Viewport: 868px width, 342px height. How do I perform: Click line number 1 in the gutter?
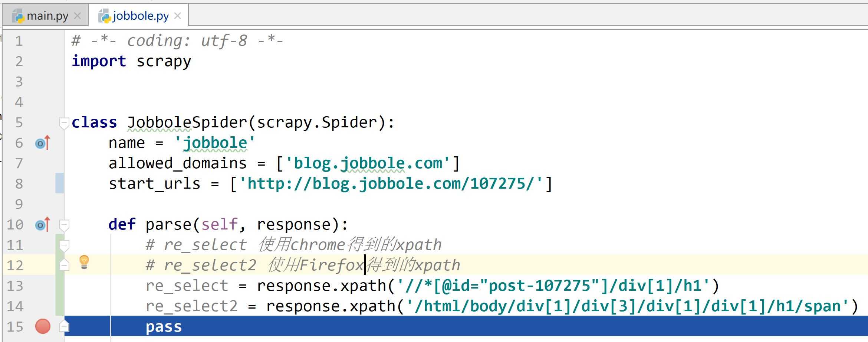point(19,41)
